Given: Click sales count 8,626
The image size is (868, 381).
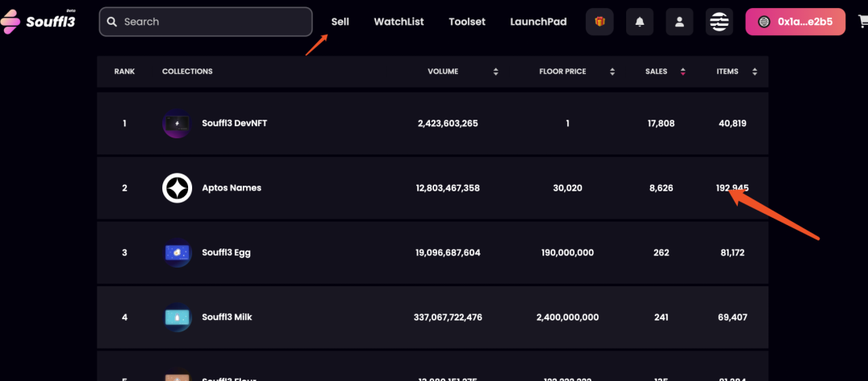Looking at the screenshot, I should (x=661, y=188).
